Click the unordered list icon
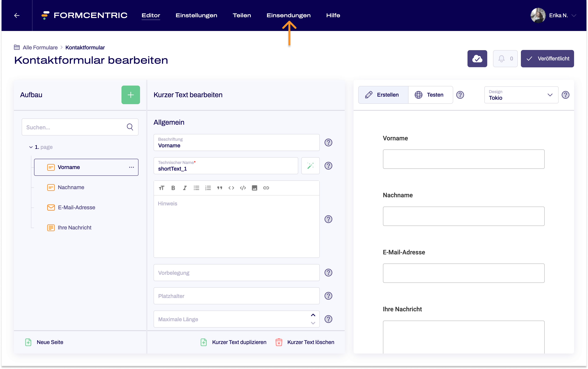The height and width of the screenshot is (369, 588). click(196, 187)
